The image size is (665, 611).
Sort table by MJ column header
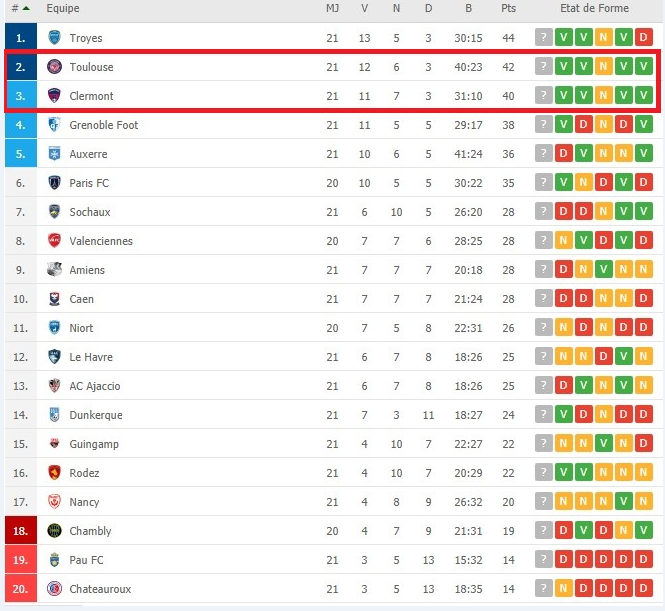332,8
